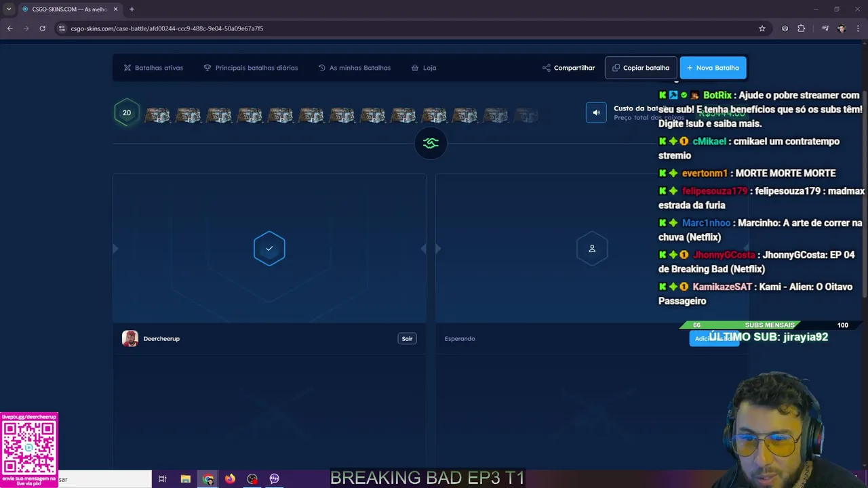The width and height of the screenshot is (868, 488).
Task: Open the Chrome profile avatar
Action: tap(842, 28)
